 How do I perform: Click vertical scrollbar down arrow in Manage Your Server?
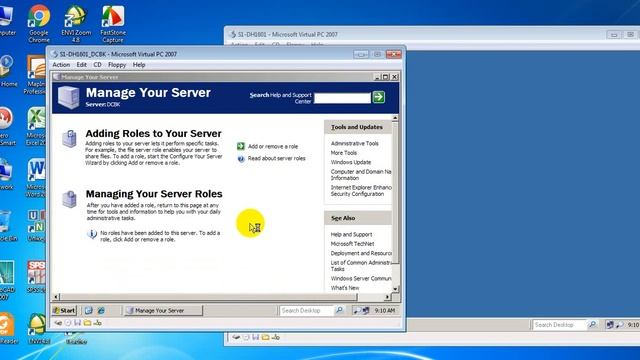(x=395, y=289)
